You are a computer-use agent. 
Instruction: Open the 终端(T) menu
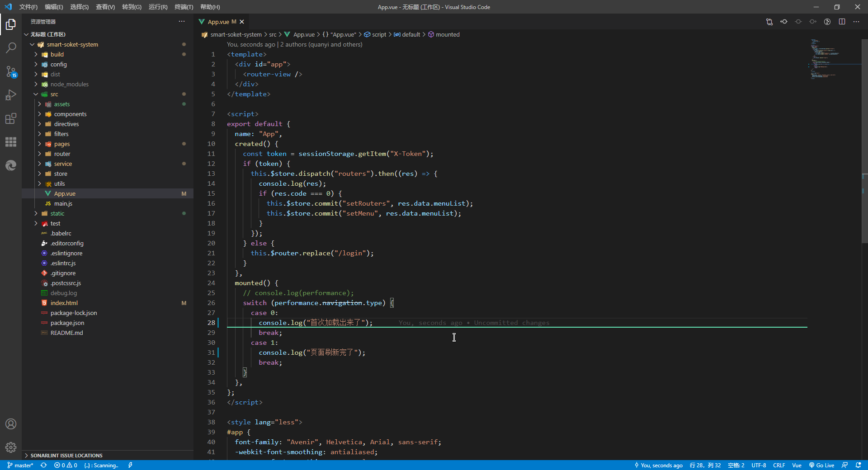184,7
